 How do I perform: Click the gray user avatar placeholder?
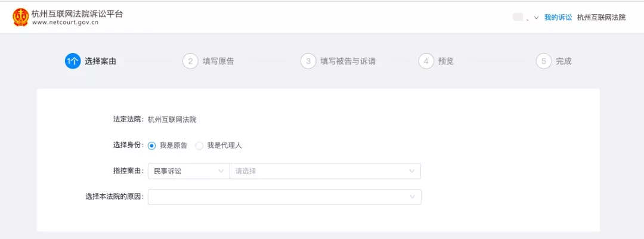518,17
